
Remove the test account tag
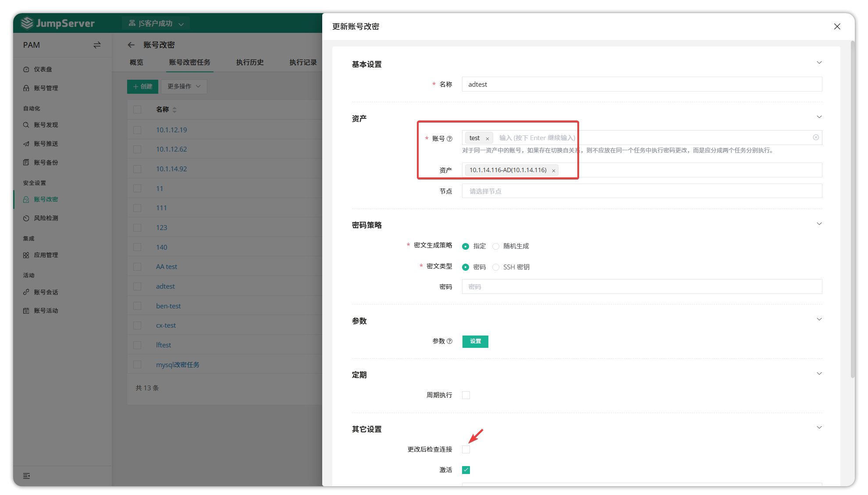(x=487, y=138)
